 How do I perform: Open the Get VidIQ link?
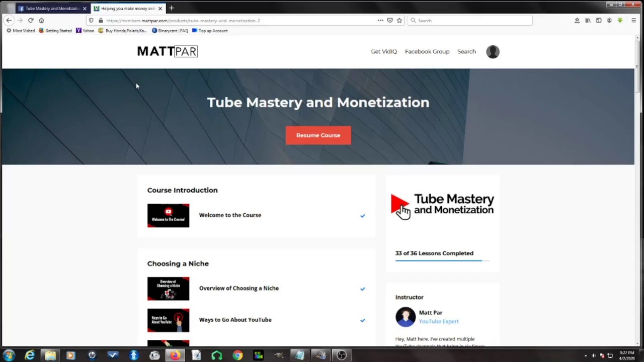click(384, 51)
